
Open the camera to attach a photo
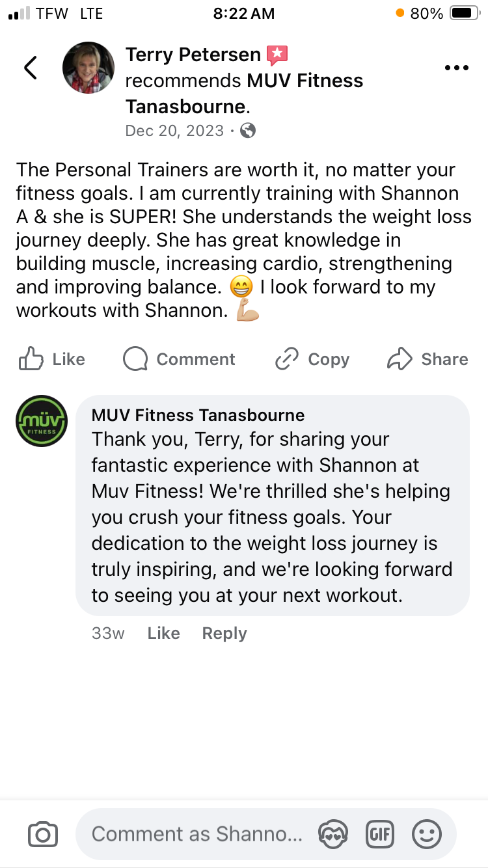(x=43, y=834)
